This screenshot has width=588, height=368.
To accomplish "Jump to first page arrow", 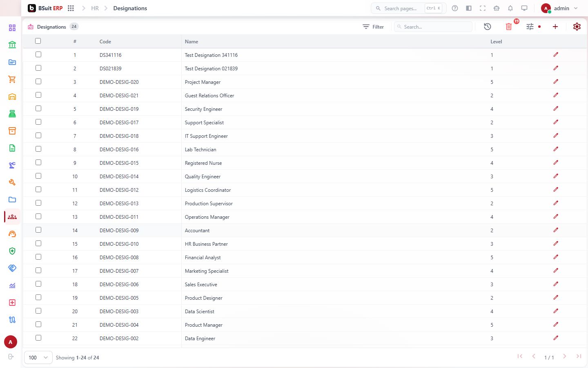I will pos(520,357).
